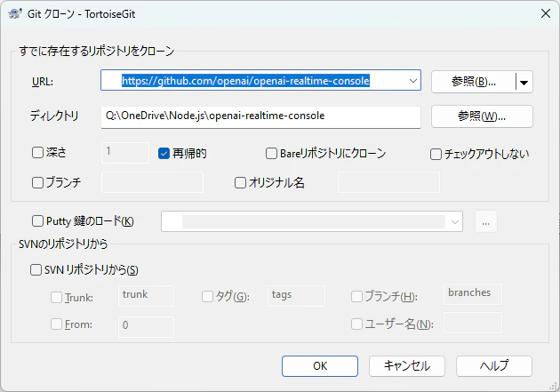Click the ブランチ name field in clone options
The height and width of the screenshot is (392, 560).
(152, 182)
